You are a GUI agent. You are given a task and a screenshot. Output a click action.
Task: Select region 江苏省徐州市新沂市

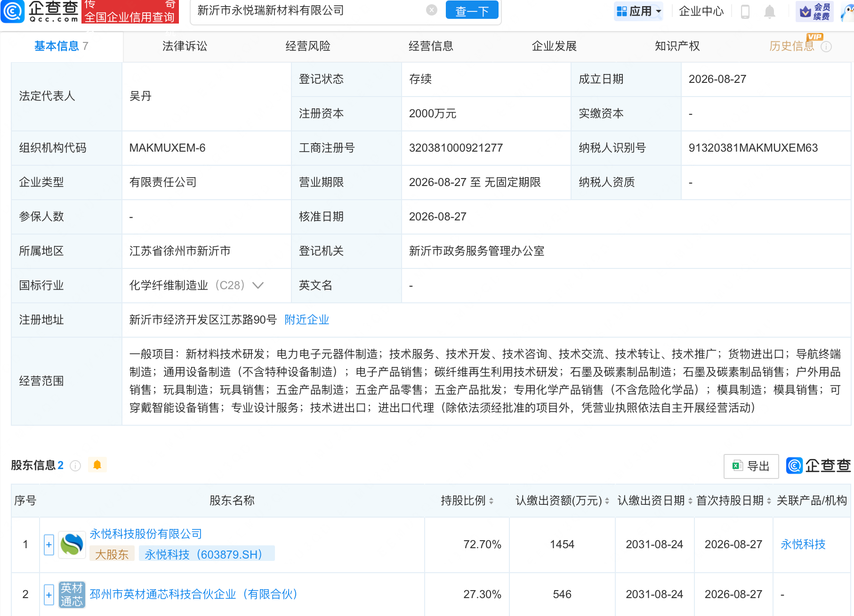tap(180, 251)
